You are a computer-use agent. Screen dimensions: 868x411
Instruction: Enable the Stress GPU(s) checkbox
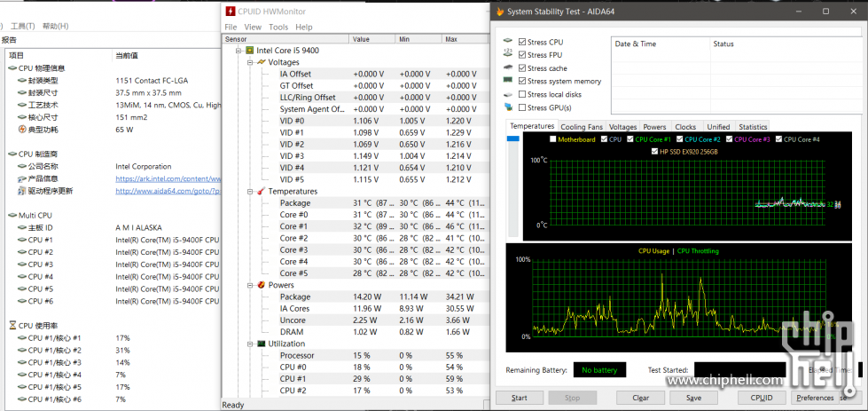[x=522, y=107]
